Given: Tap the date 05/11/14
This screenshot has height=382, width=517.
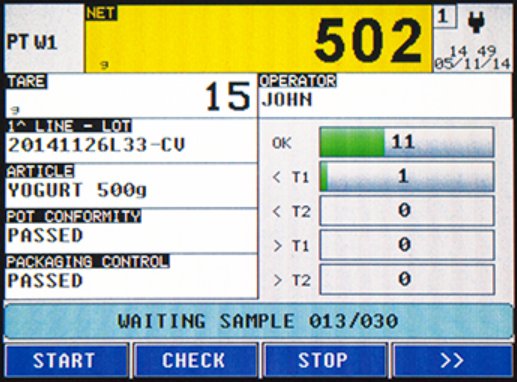Looking at the screenshot, I should coord(473,64).
